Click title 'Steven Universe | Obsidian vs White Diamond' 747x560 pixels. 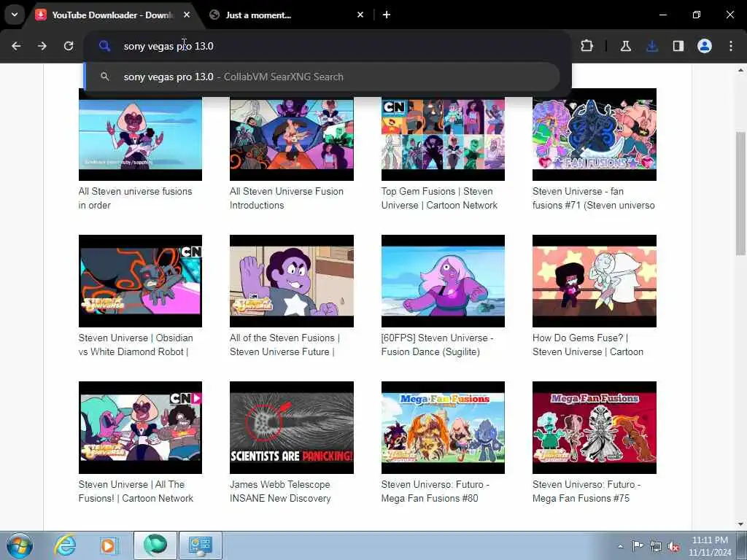click(136, 345)
